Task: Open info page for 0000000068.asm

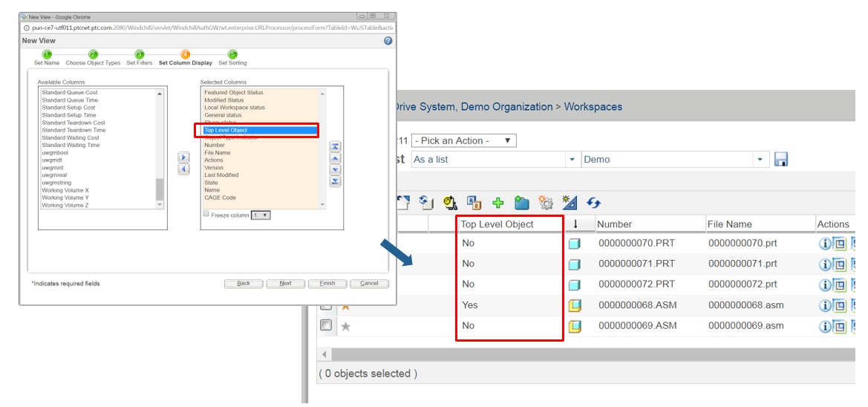Action: (x=825, y=305)
